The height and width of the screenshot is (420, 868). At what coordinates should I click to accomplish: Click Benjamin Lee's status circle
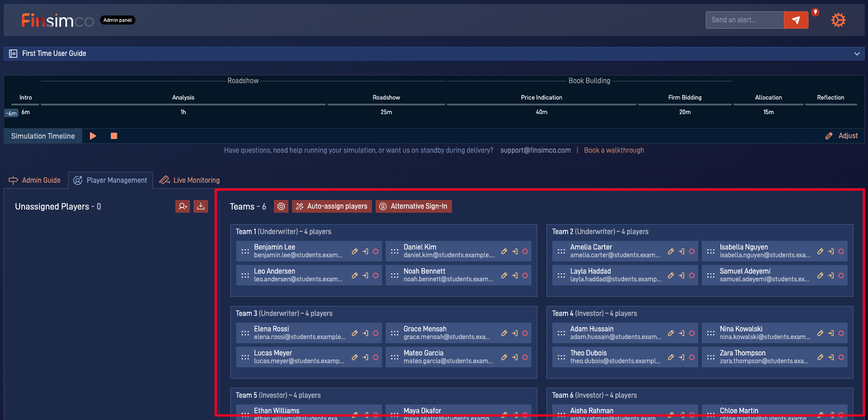click(376, 251)
